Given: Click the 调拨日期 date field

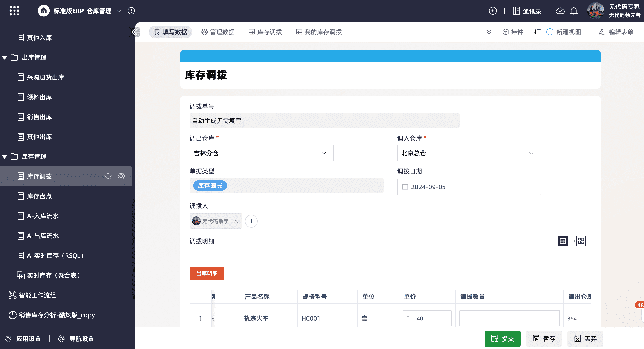Looking at the screenshot, I should [469, 187].
